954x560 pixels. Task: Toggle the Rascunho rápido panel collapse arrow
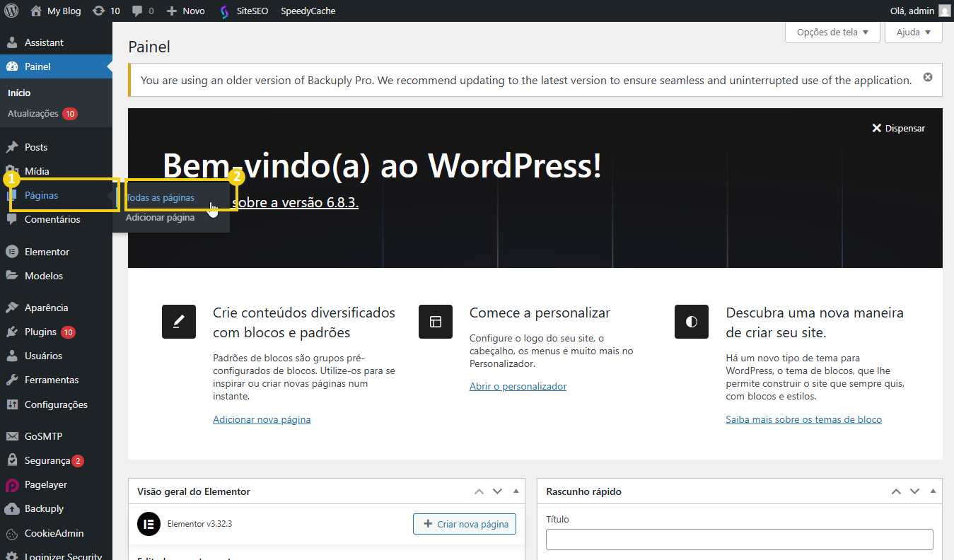[933, 491]
